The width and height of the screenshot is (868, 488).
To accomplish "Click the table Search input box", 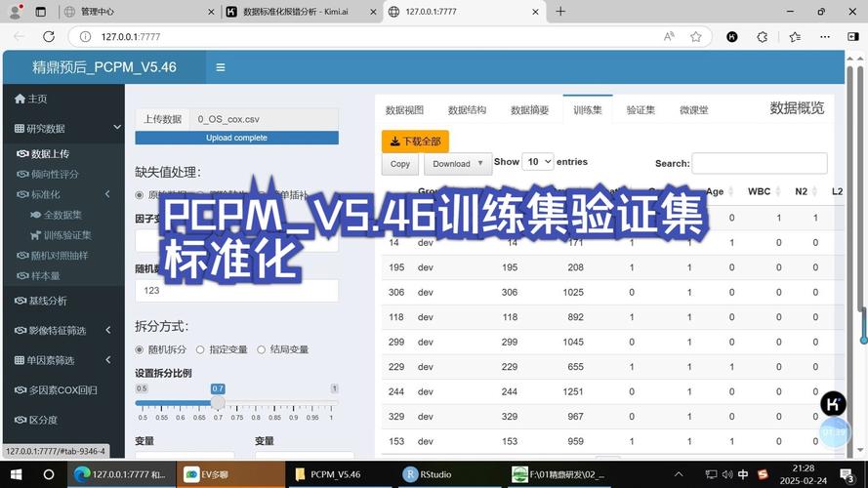I will tap(760, 163).
